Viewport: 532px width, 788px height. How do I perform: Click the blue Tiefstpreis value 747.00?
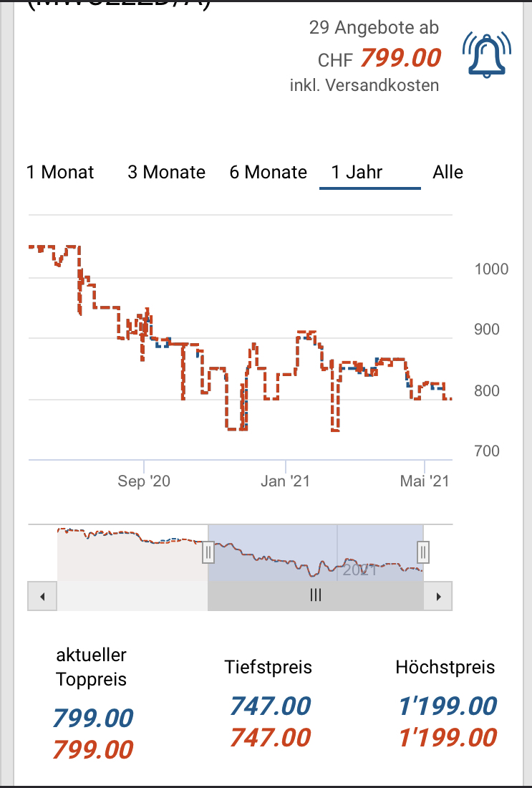270,706
